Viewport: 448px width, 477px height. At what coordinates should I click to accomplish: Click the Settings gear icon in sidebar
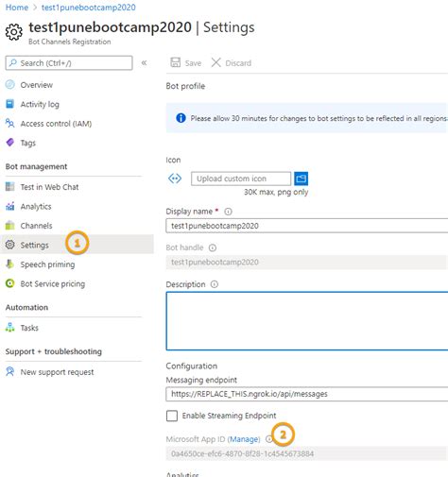[10, 245]
